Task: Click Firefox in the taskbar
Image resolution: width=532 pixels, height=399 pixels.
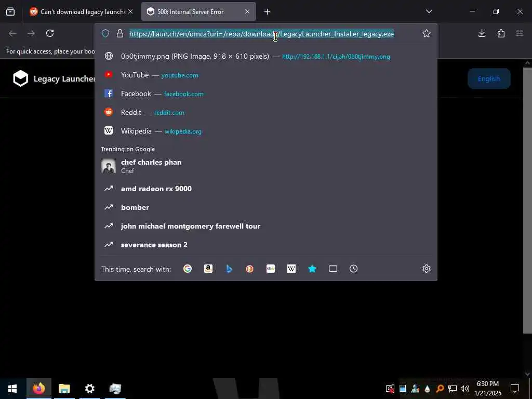Action: (x=39, y=389)
